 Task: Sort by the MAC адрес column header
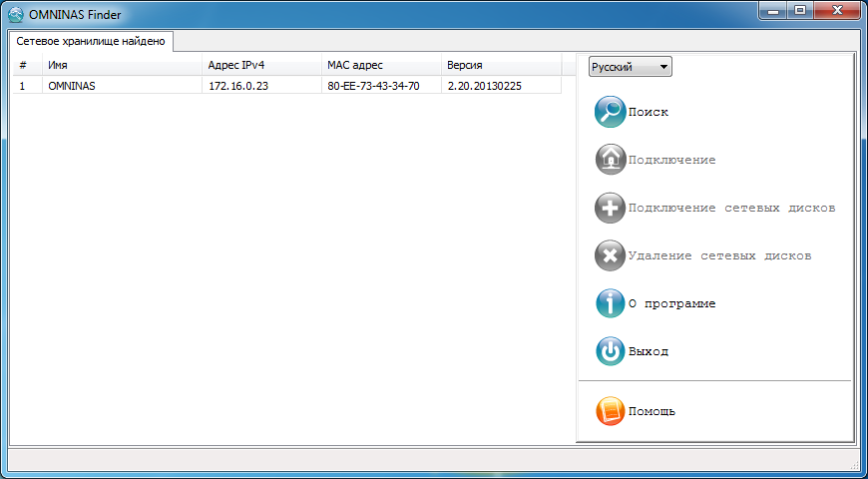(x=381, y=65)
